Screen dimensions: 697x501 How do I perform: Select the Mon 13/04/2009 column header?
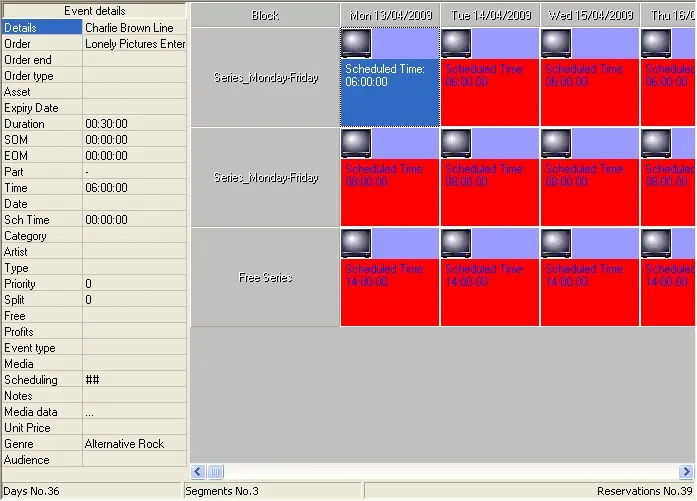point(390,15)
